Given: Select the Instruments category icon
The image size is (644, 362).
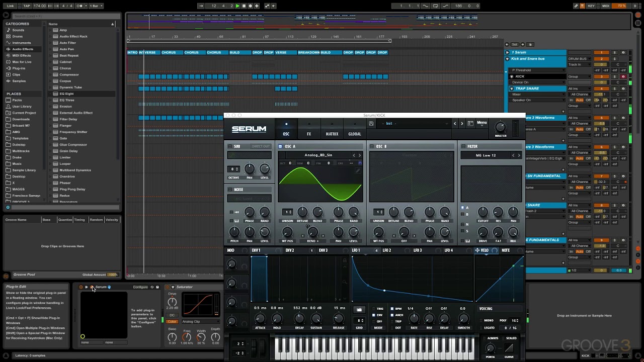Looking at the screenshot, I should click(x=8, y=43).
